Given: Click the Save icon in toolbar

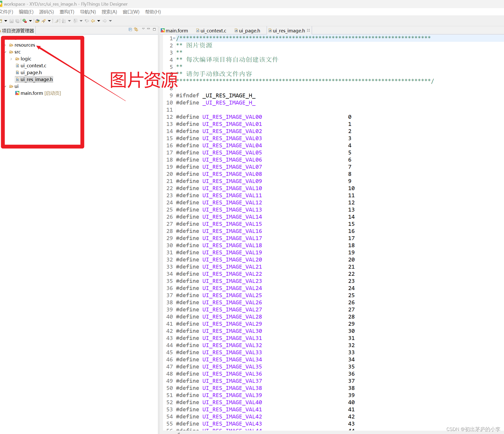Looking at the screenshot, I should [x=11, y=21].
